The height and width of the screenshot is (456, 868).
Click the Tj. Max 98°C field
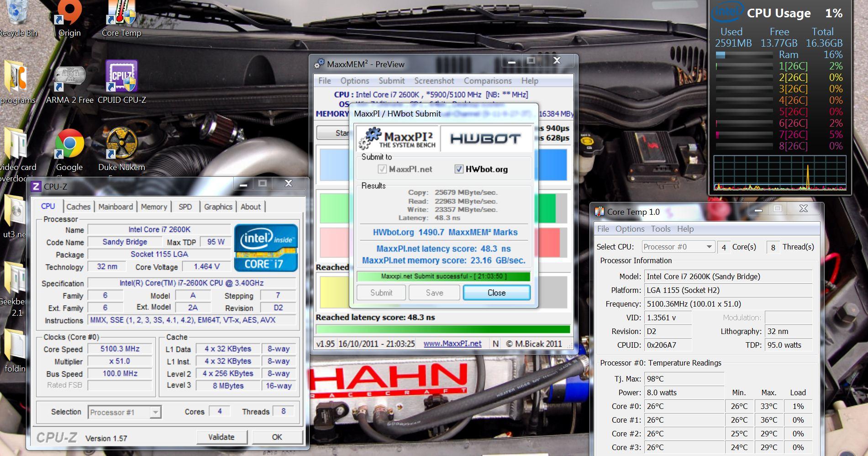(684, 379)
